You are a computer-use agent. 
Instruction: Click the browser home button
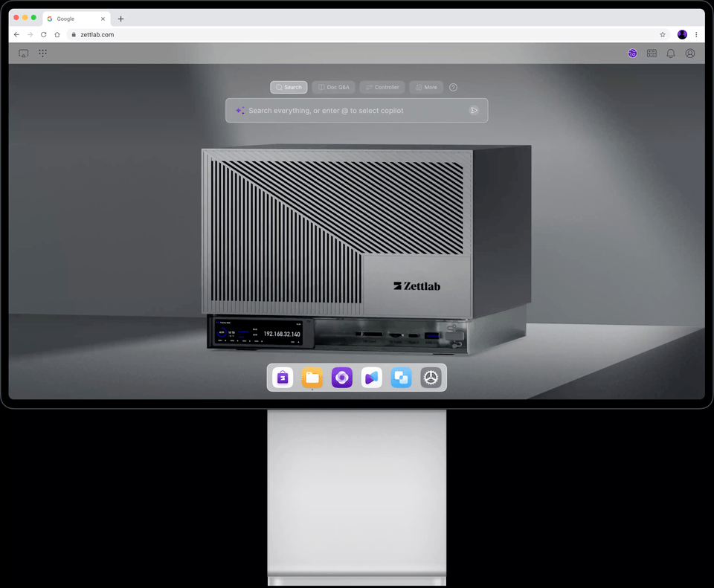(57, 35)
